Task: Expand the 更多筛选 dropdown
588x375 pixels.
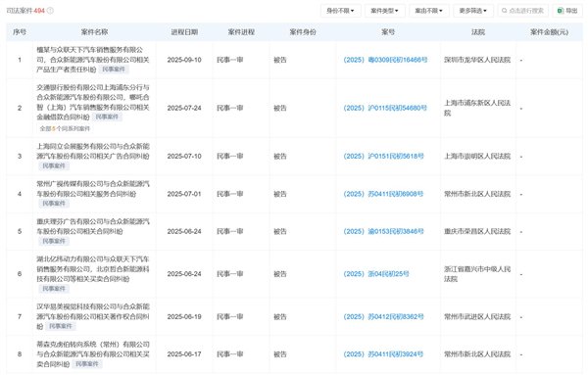Action: tap(473, 11)
